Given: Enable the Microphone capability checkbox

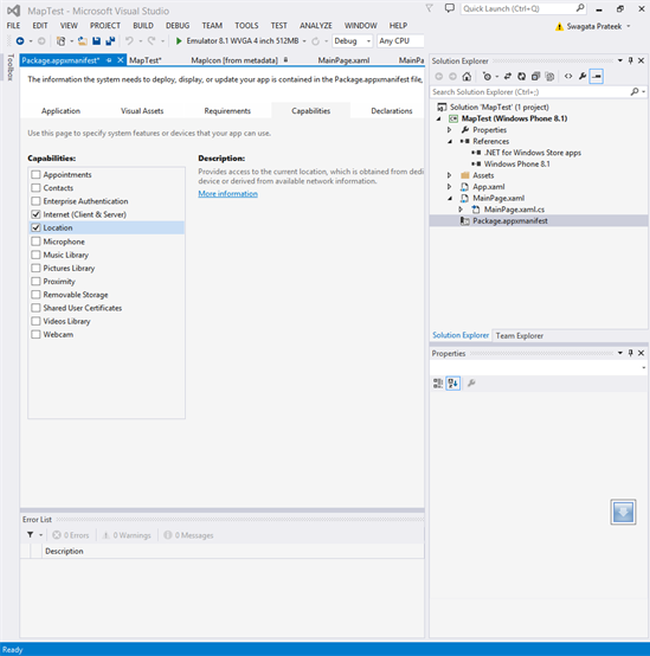Looking at the screenshot, I should click(x=37, y=242).
